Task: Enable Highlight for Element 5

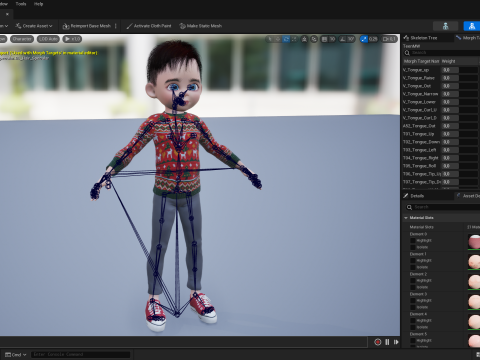Action: pyautogui.click(x=413, y=340)
